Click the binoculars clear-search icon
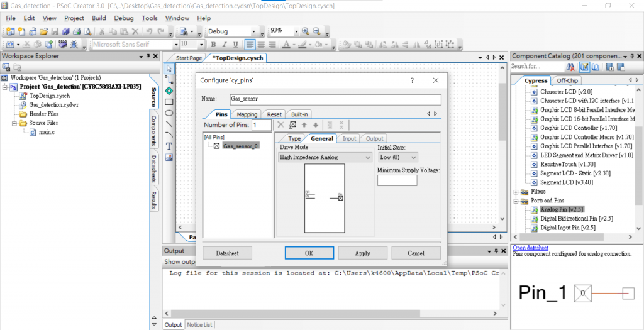This screenshot has width=644, height=330. coord(570,67)
